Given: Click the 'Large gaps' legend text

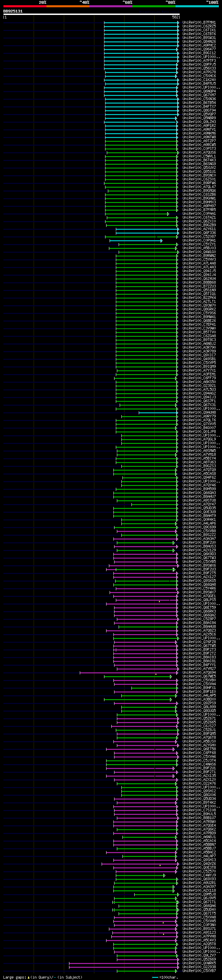Looking at the screenshot, I should click(x=15, y=977).
